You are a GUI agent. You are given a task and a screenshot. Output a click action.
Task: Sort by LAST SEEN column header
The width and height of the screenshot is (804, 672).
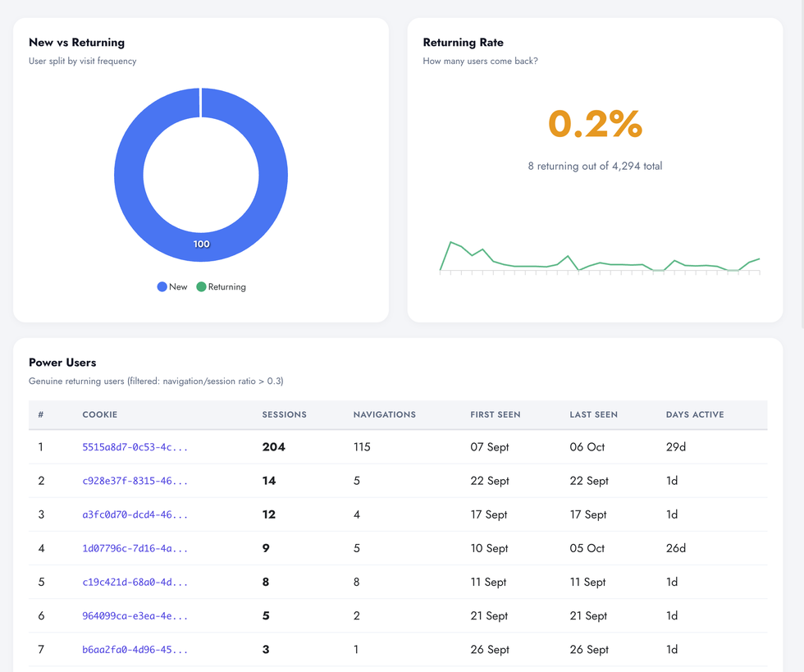pos(593,414)
